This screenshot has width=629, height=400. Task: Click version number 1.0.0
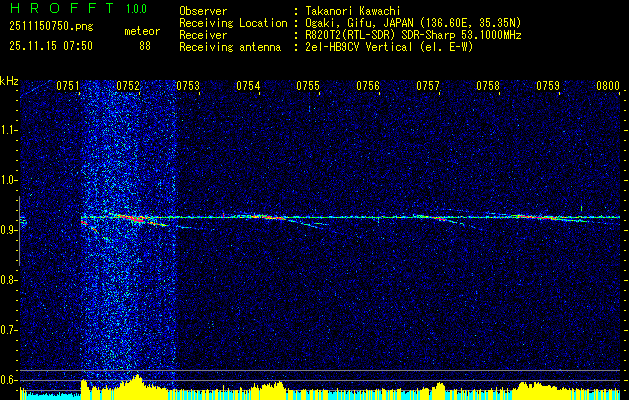(136, 8)
